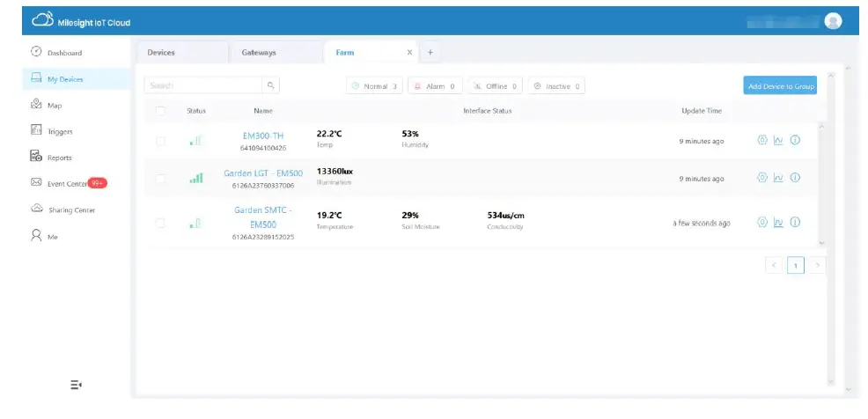Open info icon for Garden SMTC - EM500
The image size is (868, 419).
point(795,222)
